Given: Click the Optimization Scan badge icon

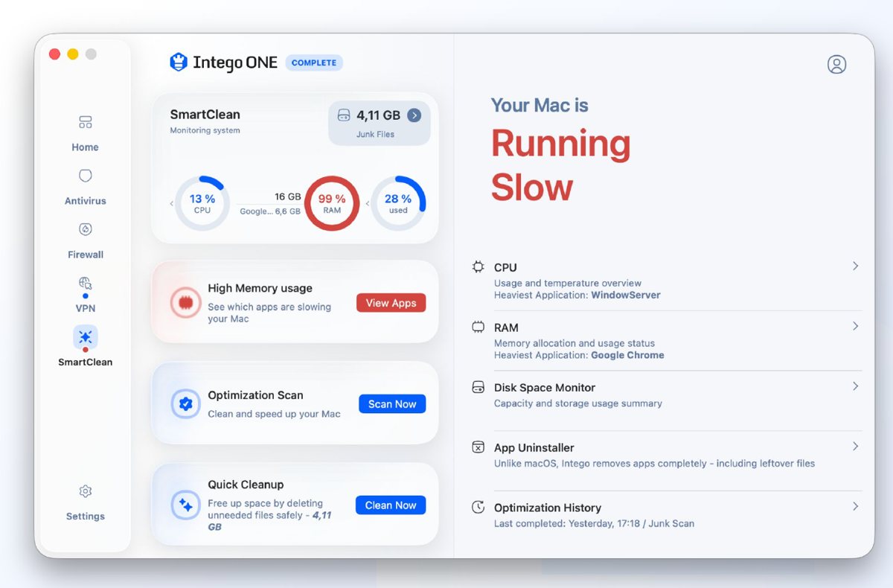Looking at the screenshot, I should point(185,404).
